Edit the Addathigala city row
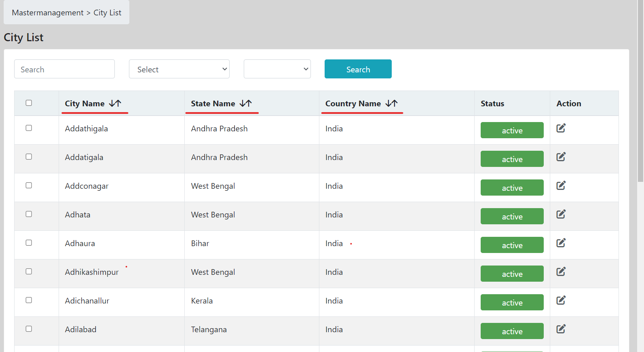This screenshot has width=644, height=352. point(561,128)
